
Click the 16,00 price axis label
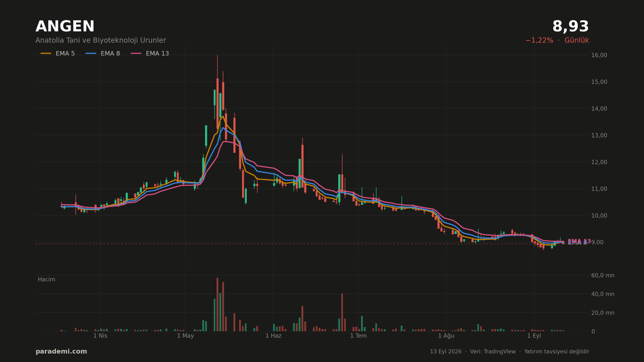click(599, 55)
